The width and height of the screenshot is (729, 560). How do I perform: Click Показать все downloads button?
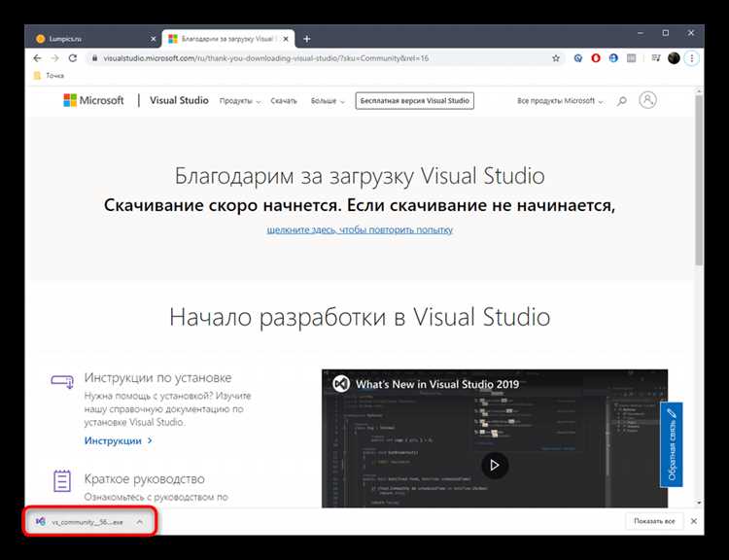click(654, 521)
